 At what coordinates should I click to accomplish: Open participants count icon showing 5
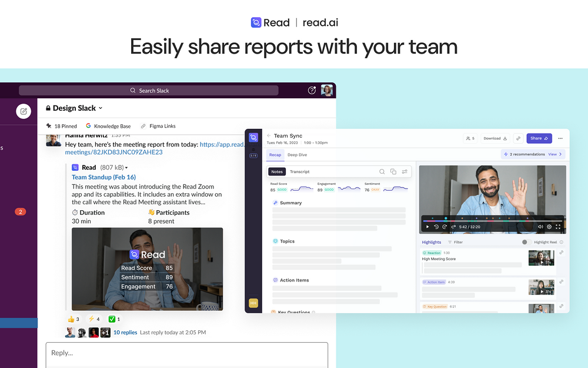click(x=470, y=138)
